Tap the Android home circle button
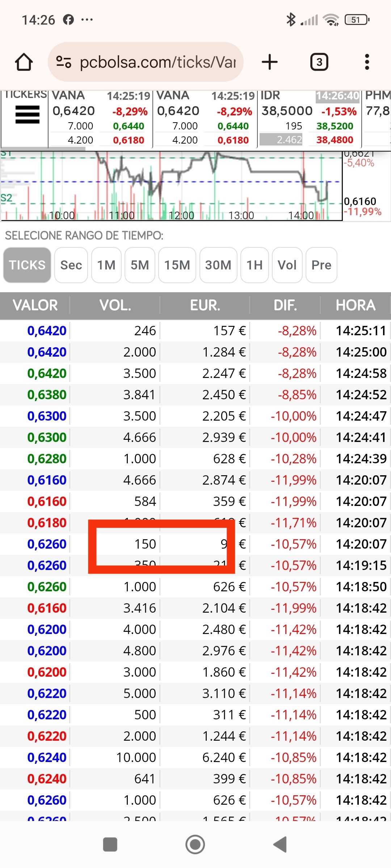The height and width of the screenshot is (868, 391). click(195, 844)
